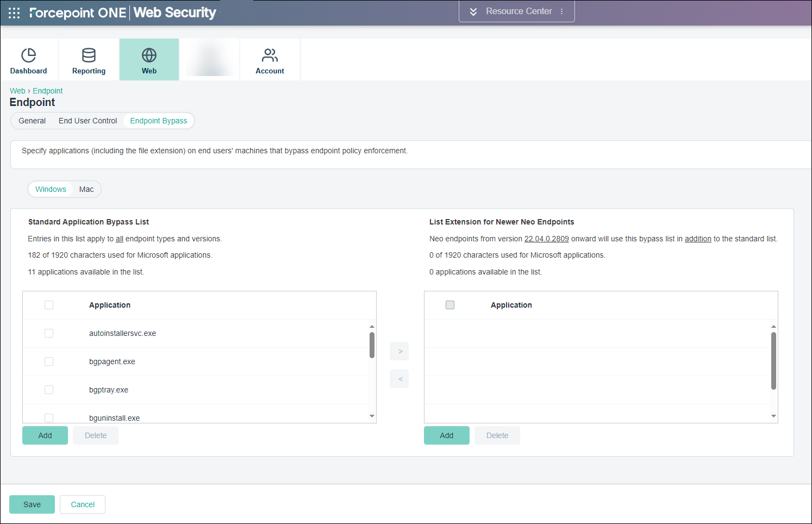Tick the bgptray.exe checkbox

pos(49,390)
